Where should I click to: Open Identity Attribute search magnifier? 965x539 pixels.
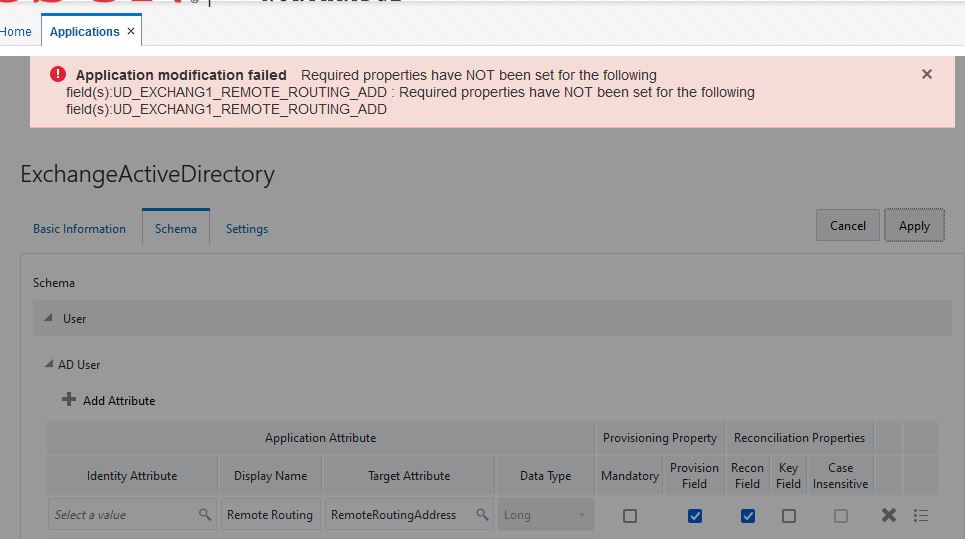tap(205, 514)
